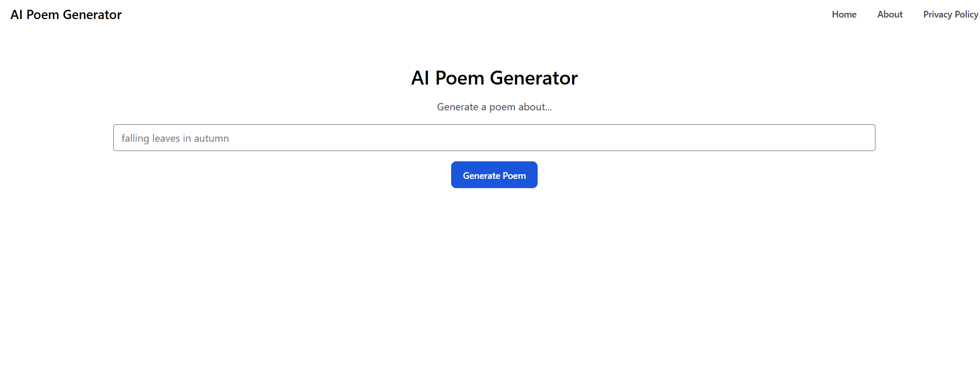980x383 pixels.
Task: Click the centered AI Poem Generator heading
Action: pyautogui.click(x=494, y=78)
